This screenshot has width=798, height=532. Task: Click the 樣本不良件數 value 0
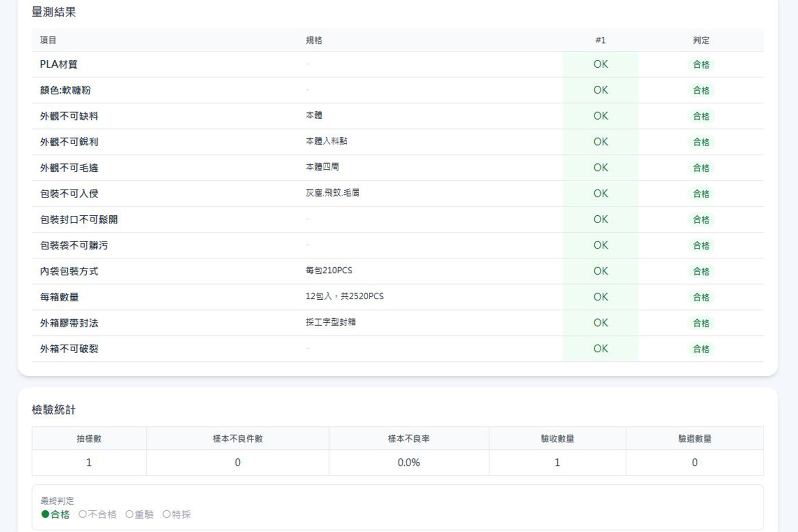point(238,463)
